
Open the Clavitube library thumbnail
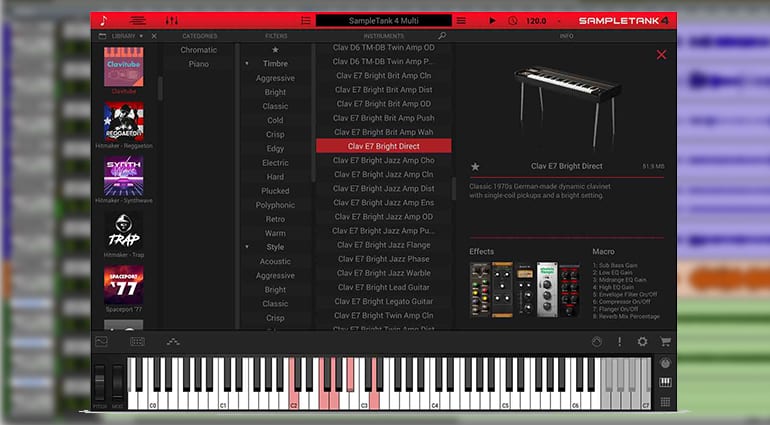point(124,67)
